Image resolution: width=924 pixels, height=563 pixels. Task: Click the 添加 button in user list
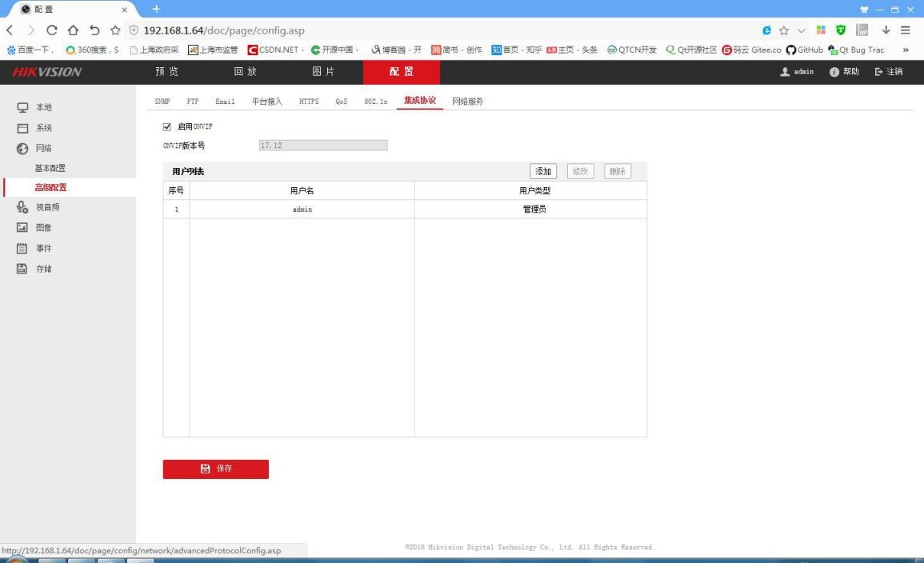coord(543,171)
